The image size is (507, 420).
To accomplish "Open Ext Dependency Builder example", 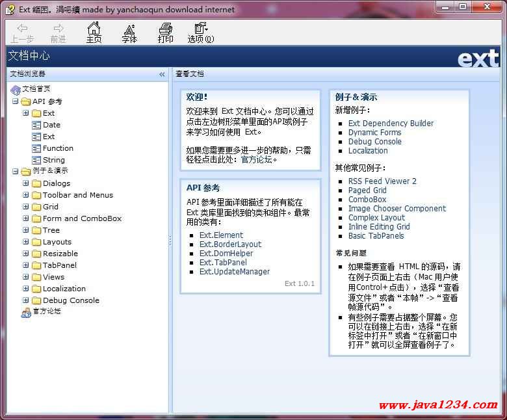I will [391, 123].
